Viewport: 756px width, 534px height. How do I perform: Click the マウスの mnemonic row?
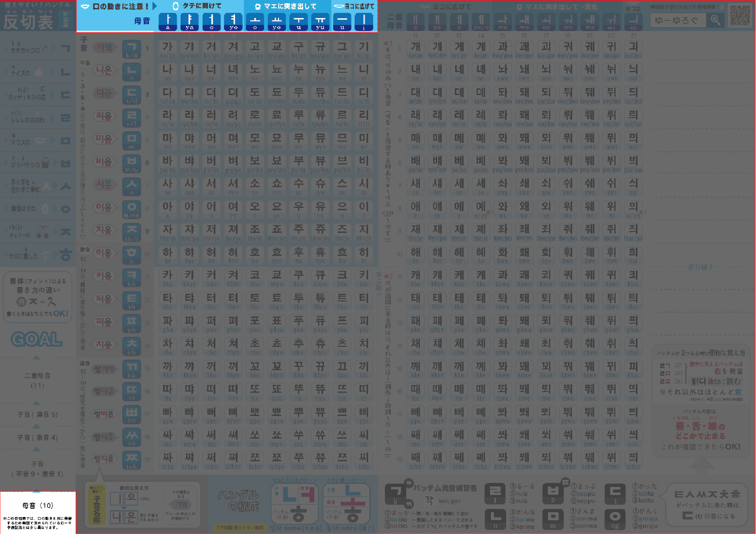click(x=38, y=141)
